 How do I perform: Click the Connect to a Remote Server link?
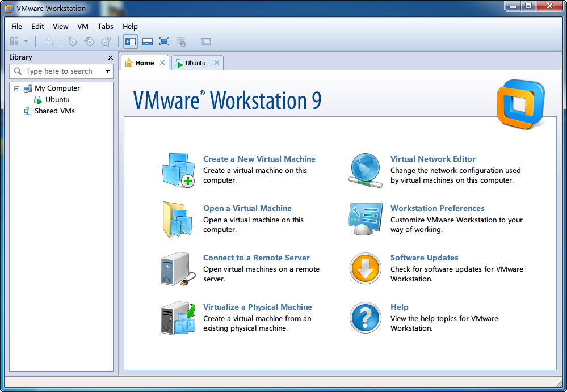tap(257, 258)
